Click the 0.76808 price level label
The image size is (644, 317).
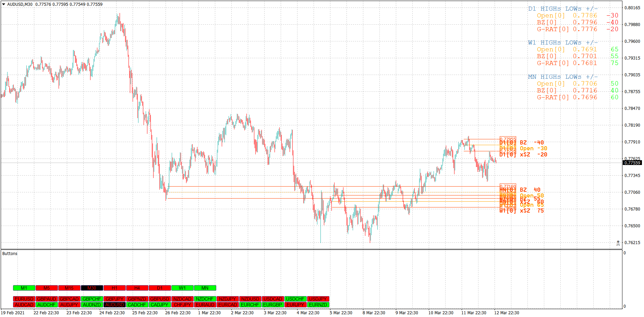point(508,207)
